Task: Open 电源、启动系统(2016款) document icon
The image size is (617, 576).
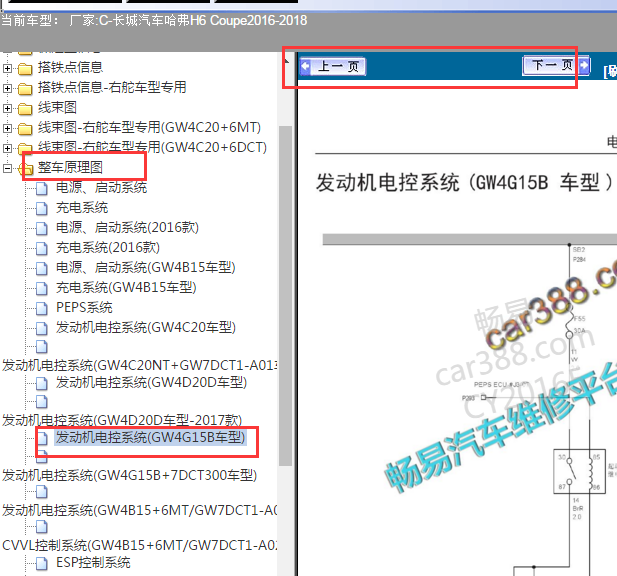Action: [42, 228]
